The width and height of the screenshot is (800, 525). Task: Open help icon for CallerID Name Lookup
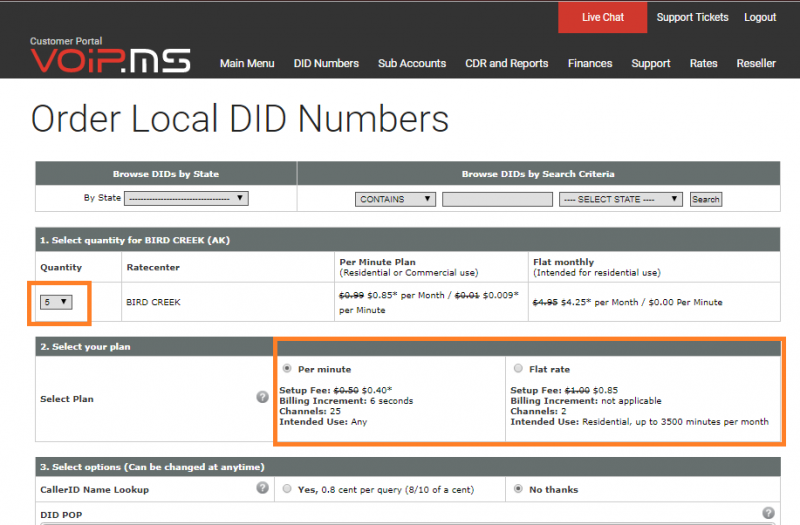(262, 488)
